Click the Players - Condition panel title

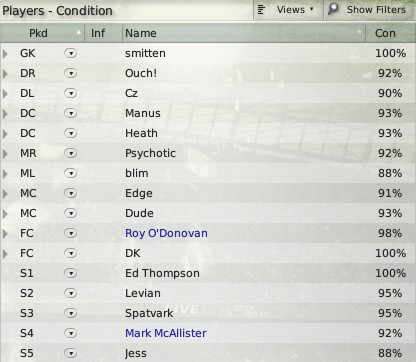click(x=57, y=11)
